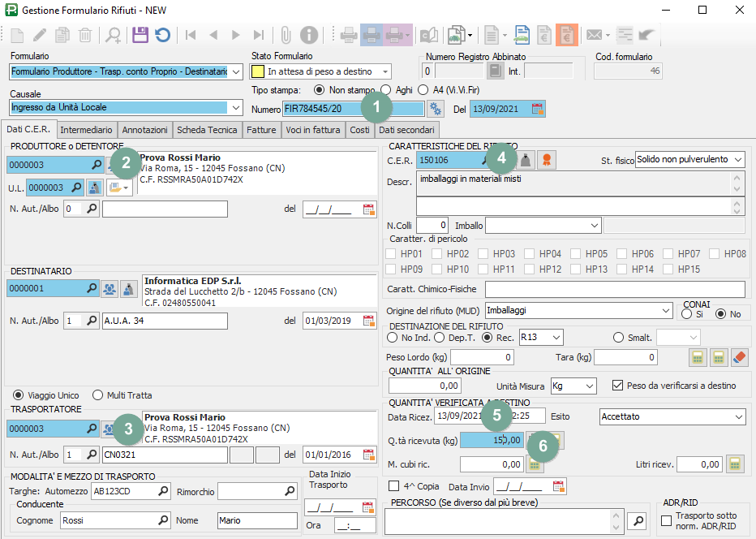The width and height of the screenshot is (756, 539).
Task: Click the Caratt. Chimico-Fisiche text field
Action: click(614, 289)
